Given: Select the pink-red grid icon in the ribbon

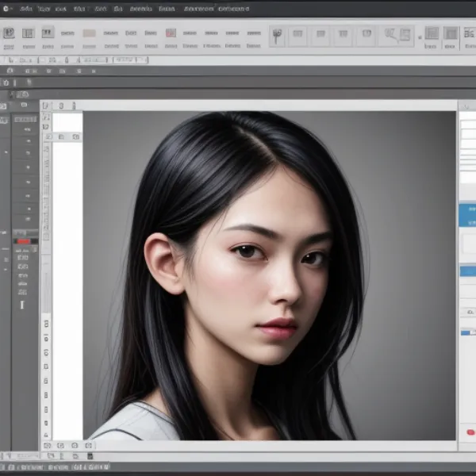Looking at the screenshot, I should [x=171, y=33].
